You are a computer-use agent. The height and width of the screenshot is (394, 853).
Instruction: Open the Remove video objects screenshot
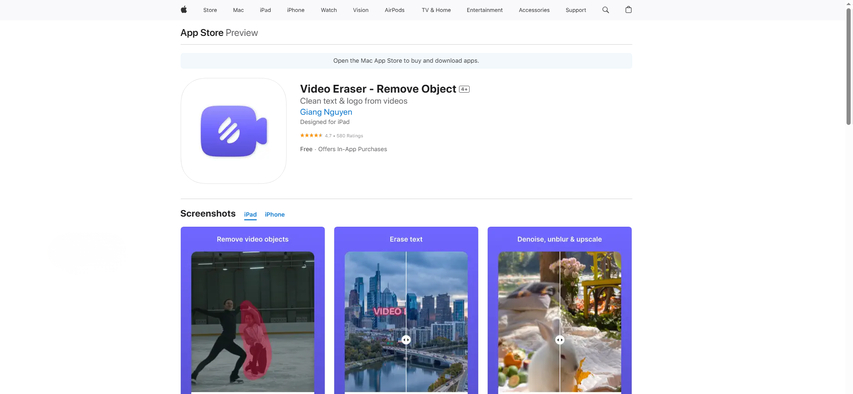point(252,310)
